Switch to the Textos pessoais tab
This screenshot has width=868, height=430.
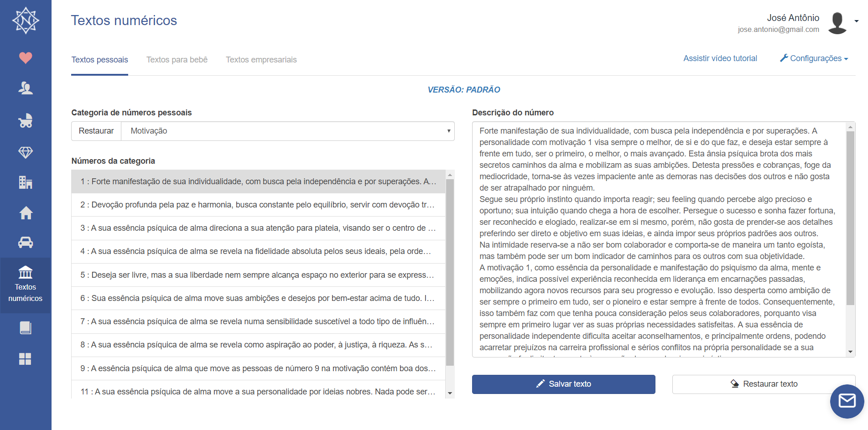tap(99, 60)
